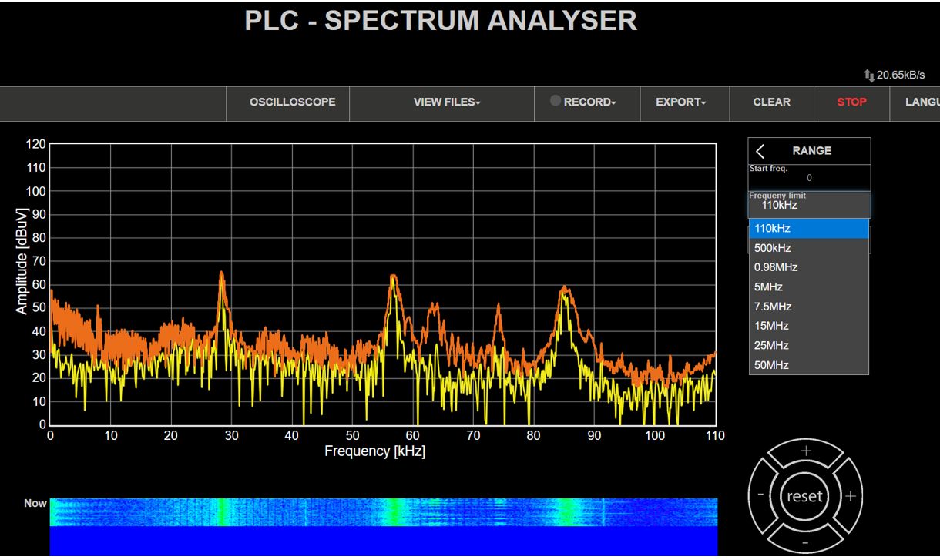Viewport: 940px width, 560px height.
Task: Open the LANGUAGE menu in toolbar
Action: pyautogui.click(x=915, y=102)
